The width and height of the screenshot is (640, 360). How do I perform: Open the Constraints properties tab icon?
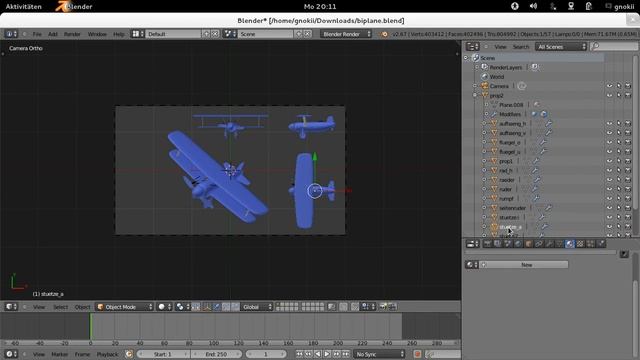pos(539,244)
